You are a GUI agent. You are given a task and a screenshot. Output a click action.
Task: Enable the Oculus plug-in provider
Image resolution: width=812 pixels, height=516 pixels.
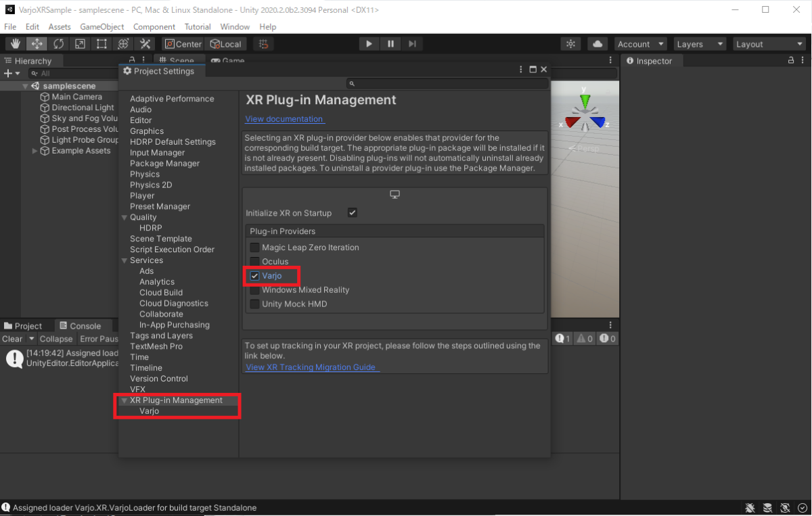[254, 262]
